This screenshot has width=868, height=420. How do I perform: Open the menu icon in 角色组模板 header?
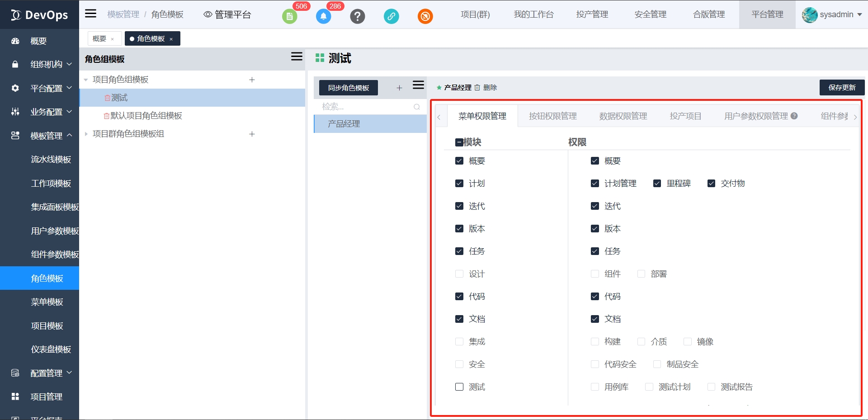tap(297, 57)
